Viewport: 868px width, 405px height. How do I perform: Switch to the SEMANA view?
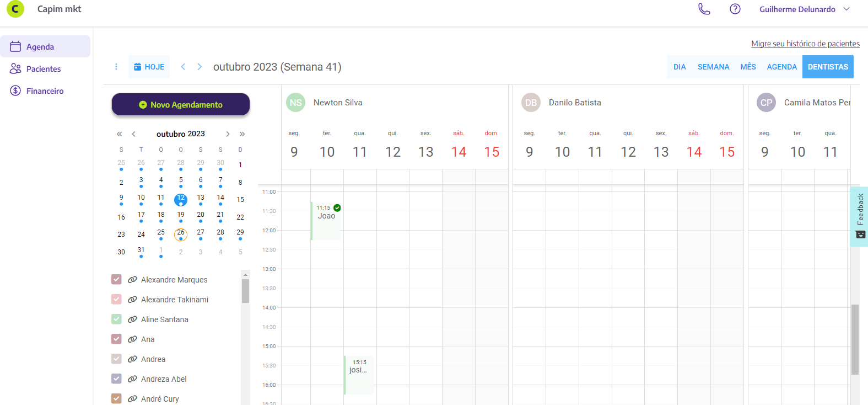(713, 67)
